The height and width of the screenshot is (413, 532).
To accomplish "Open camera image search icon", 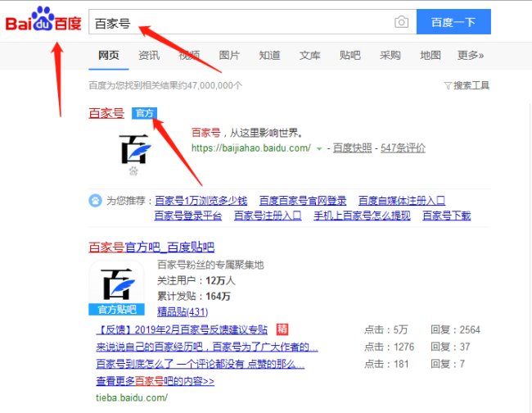I will (401, 22).
